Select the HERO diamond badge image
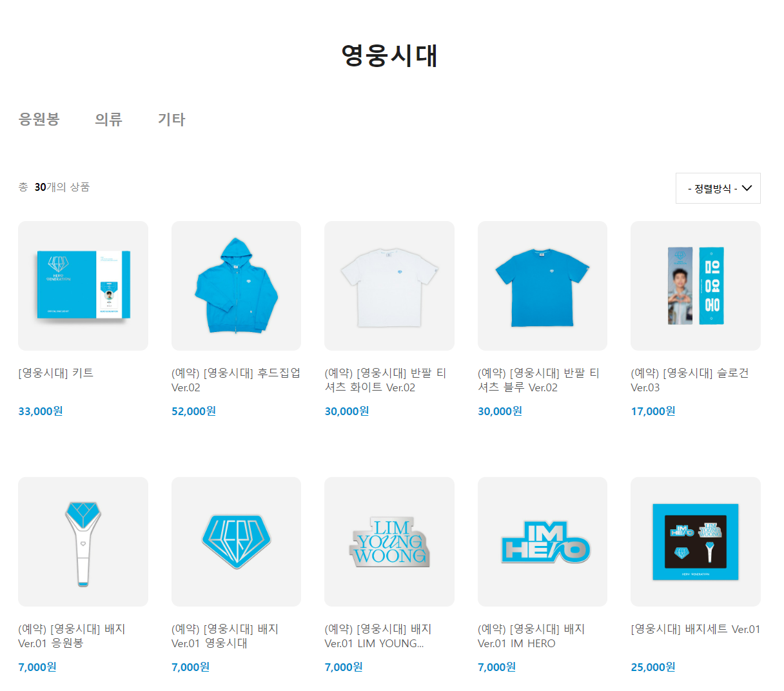The image size is (784, 691). point(236,542)
